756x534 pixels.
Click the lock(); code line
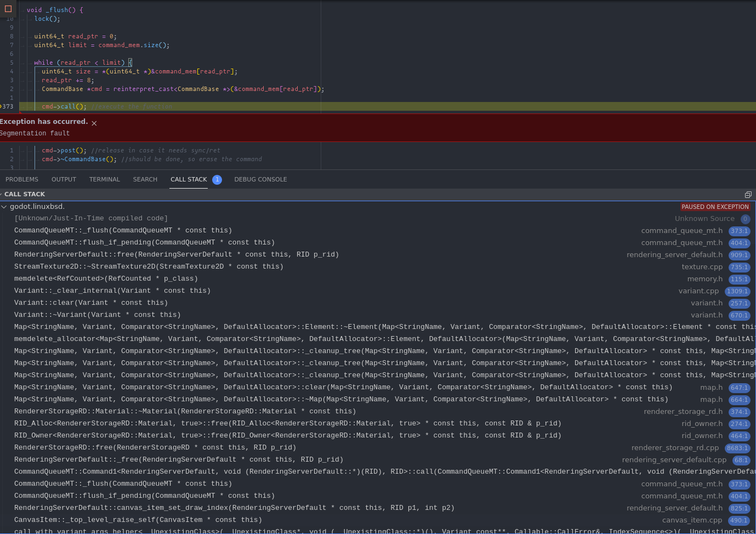47,19
